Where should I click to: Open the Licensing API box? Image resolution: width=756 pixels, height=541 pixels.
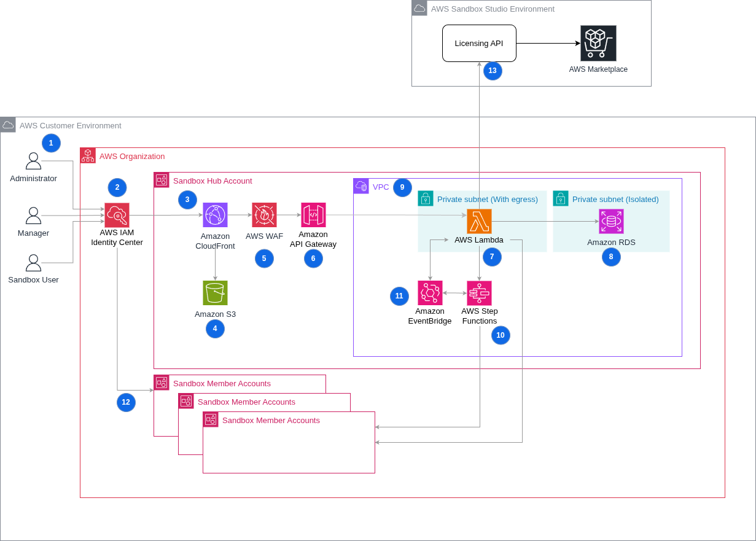pos(479,43)
